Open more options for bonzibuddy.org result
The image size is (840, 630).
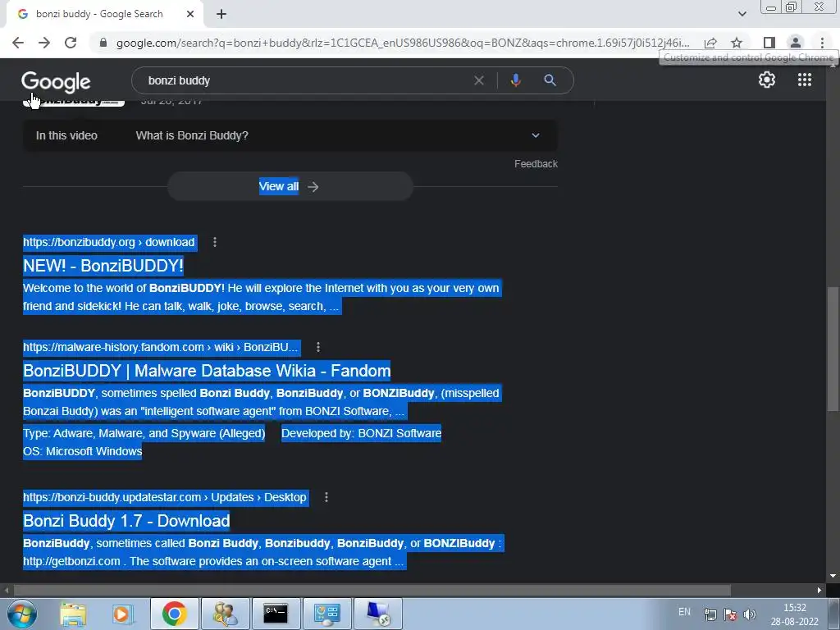(215, 242)
